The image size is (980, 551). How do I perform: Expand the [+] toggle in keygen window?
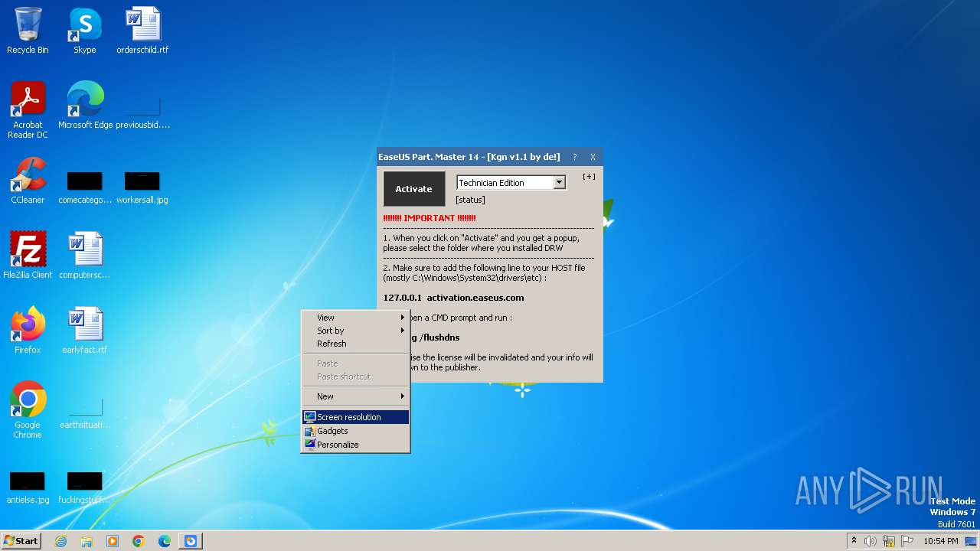pos(589,177)
